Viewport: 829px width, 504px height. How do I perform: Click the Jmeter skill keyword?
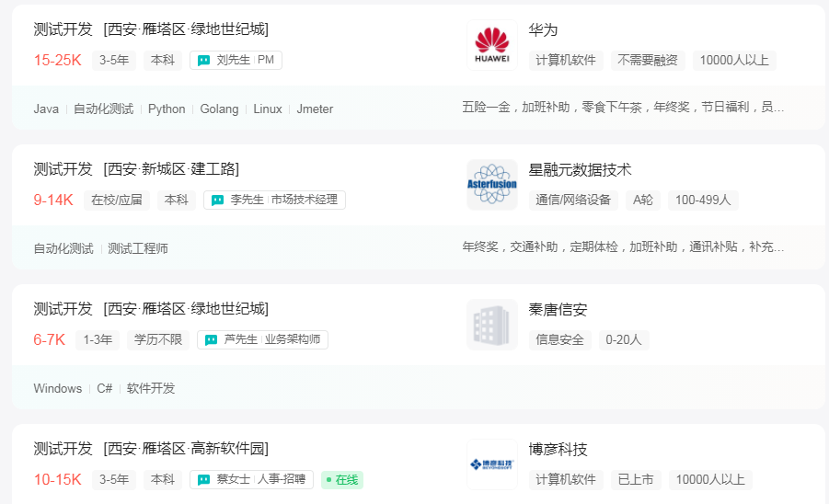(315, 109)
